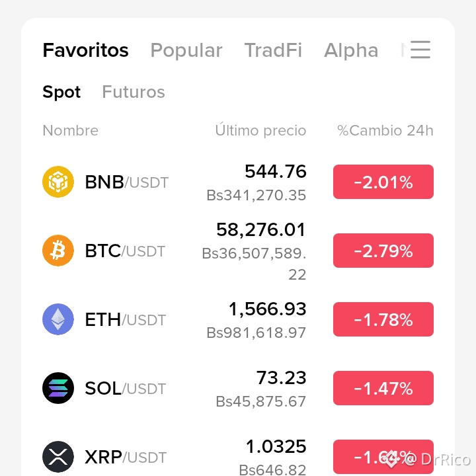Sort by %Cambio 24h column

(x=385, y=130)
